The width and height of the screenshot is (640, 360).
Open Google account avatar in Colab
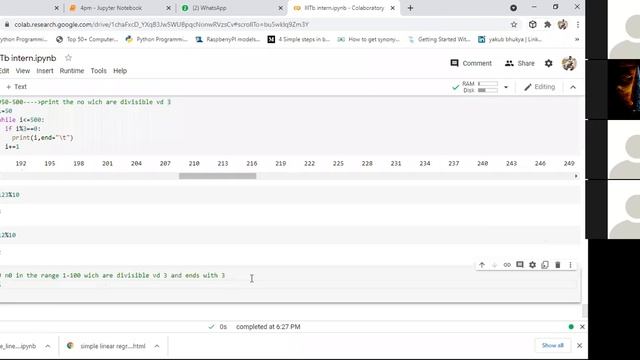click(x=569, y=63)
